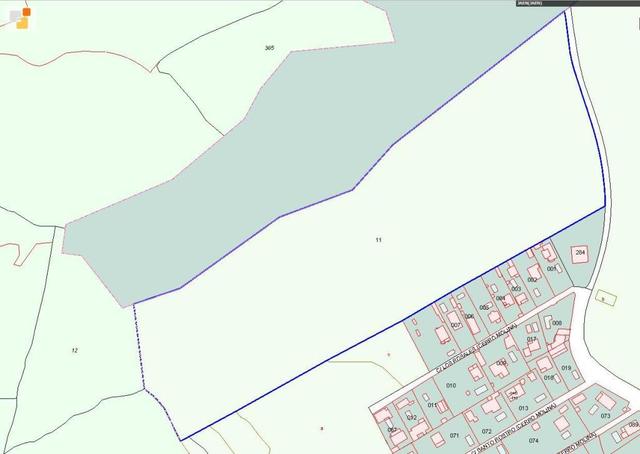640x454 pixels.
Task: Click the building marked 284
Action: pyautogui.click(x=580, y=254)
